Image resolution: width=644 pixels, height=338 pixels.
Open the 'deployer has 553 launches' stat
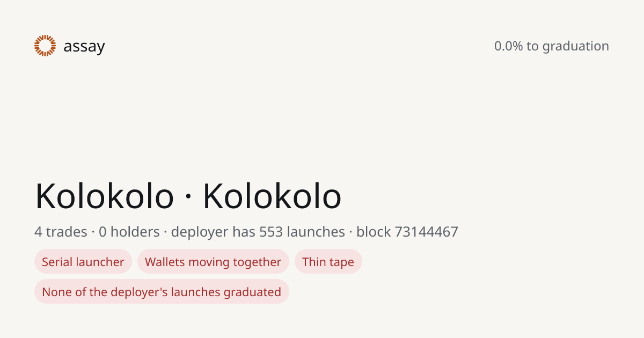point(258,232)
